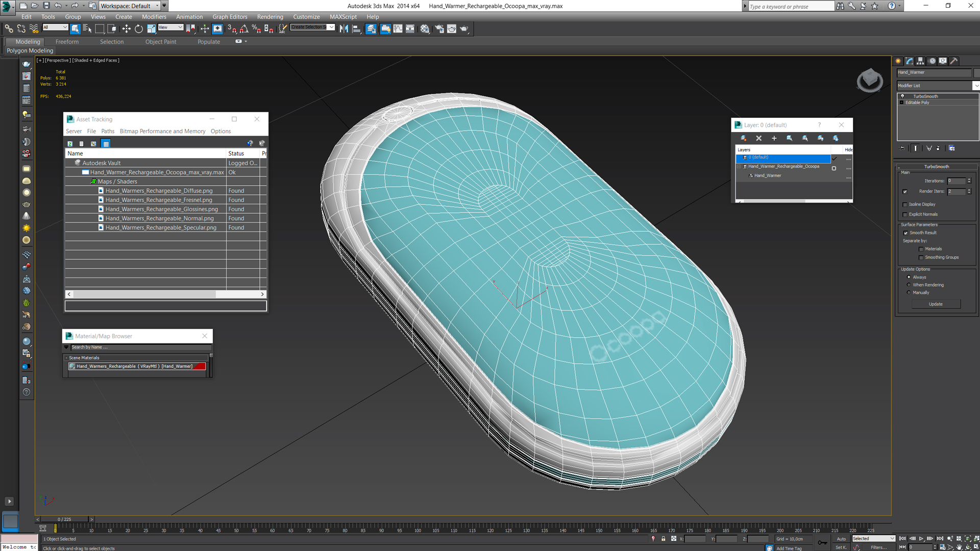Toggle the Render Iters checkbox
980x551 pixels.
click(x=905, y=192)
